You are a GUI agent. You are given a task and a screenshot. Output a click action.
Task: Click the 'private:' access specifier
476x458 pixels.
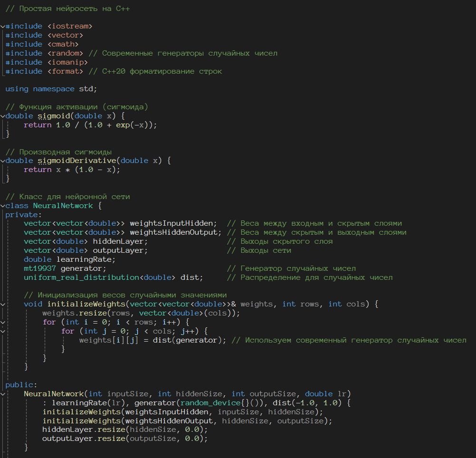(x=23, y=215)
